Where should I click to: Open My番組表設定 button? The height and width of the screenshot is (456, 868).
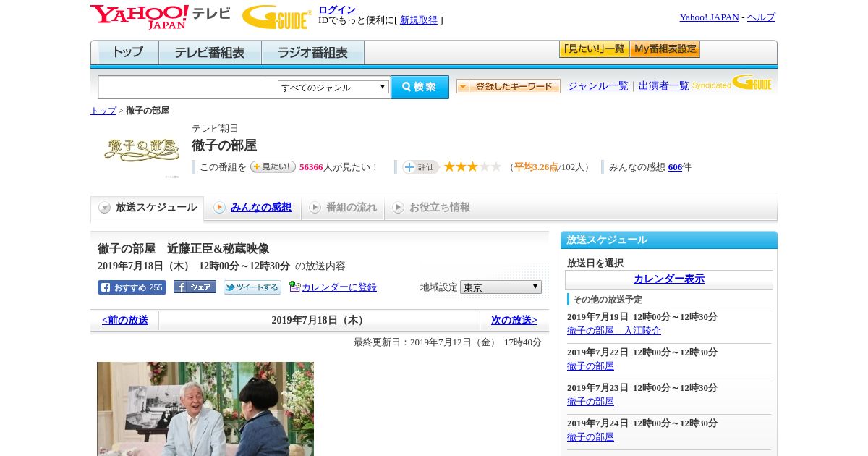[665, 49]
